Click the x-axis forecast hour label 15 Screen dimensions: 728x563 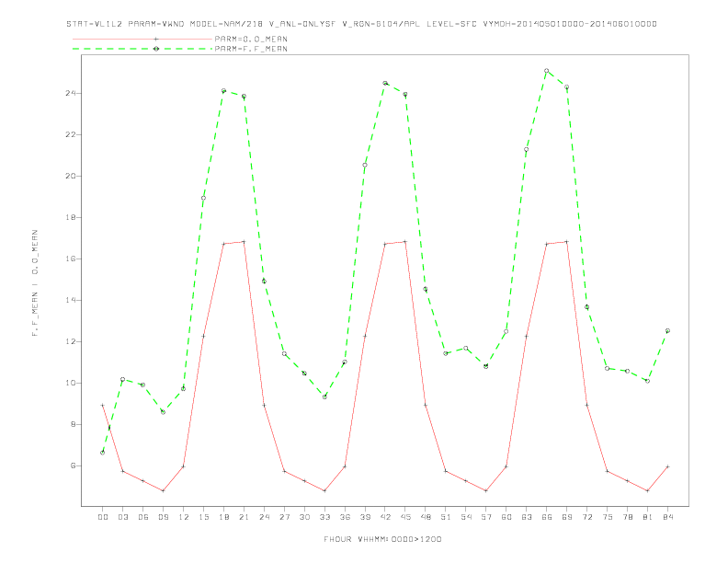pos(203,517)
